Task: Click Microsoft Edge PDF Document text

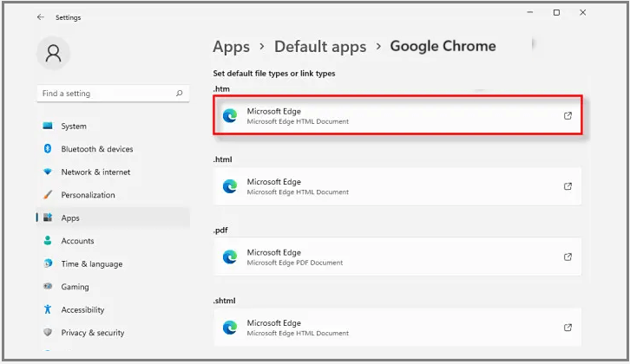Action: click(295, 263)
